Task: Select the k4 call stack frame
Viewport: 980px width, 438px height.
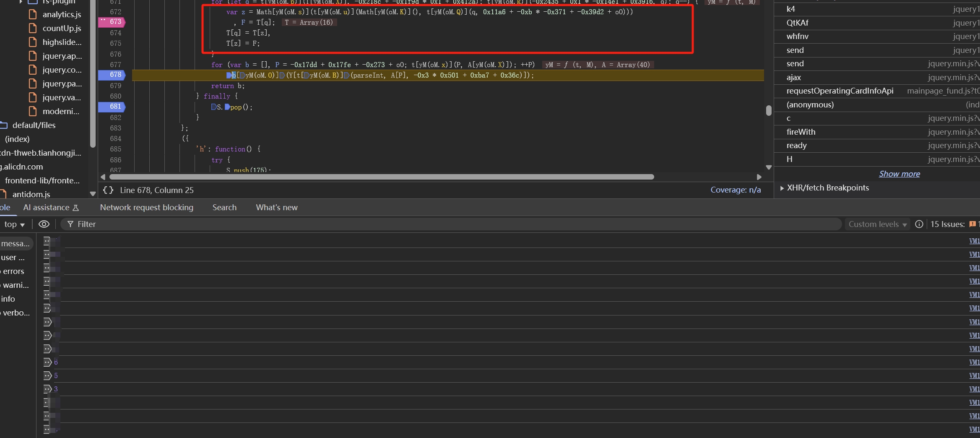Action: (x=877, y=9)
